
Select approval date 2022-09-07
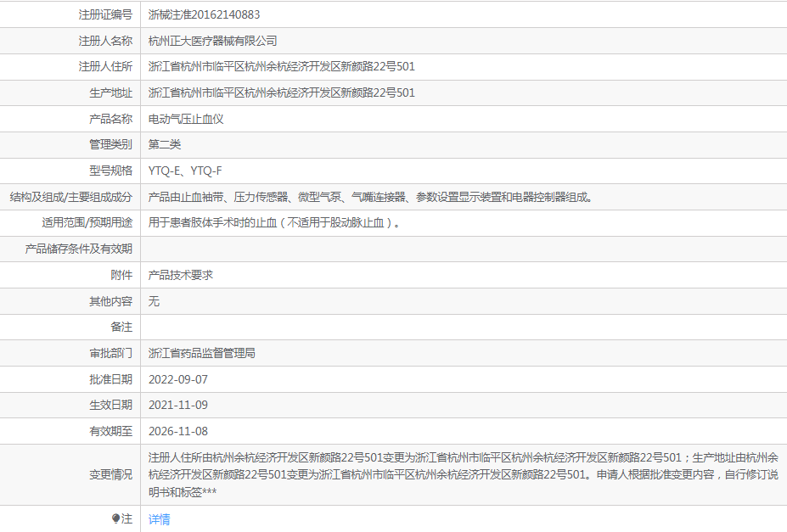click(x=178, y=379)
